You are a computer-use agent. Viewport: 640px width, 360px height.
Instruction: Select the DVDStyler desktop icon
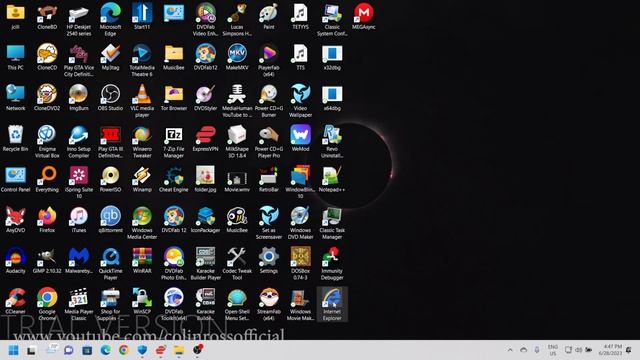pyautogui.click(x=205, y=98)
